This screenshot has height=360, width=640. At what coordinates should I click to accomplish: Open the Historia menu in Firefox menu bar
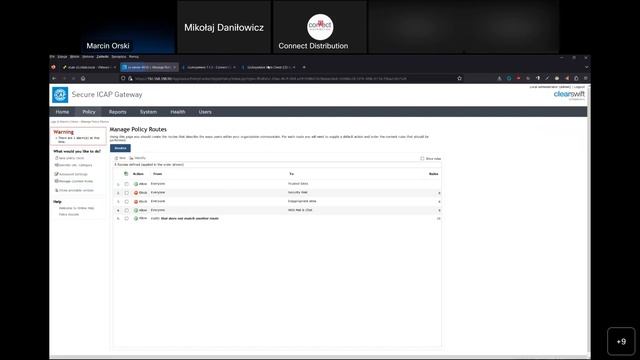[x=88, y=57]
